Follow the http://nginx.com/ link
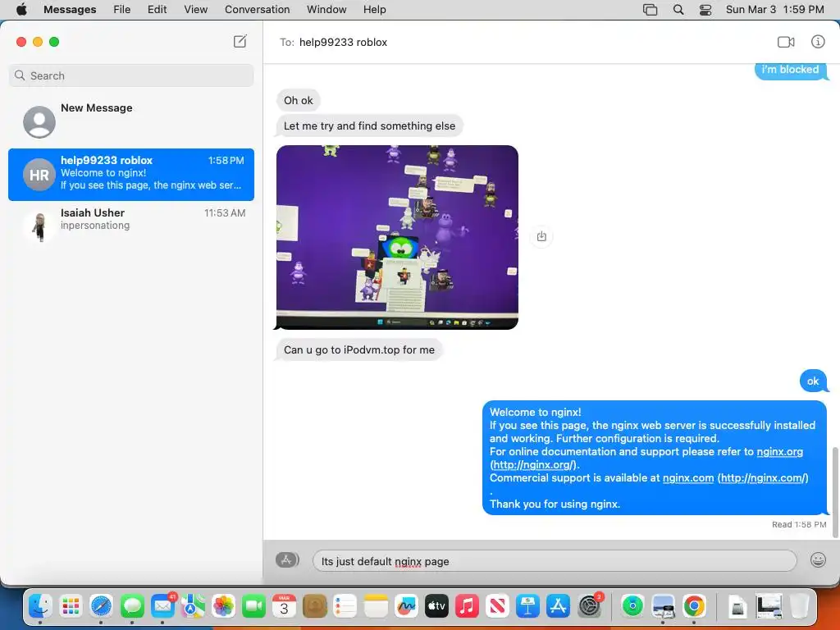The height and width of the screenshot is (630, 840). 763,478
